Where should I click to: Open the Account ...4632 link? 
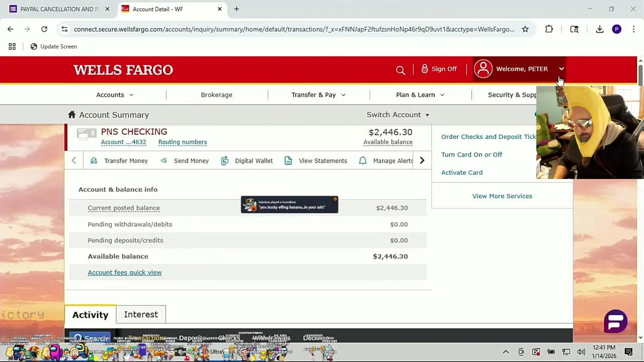pos(123,142)
